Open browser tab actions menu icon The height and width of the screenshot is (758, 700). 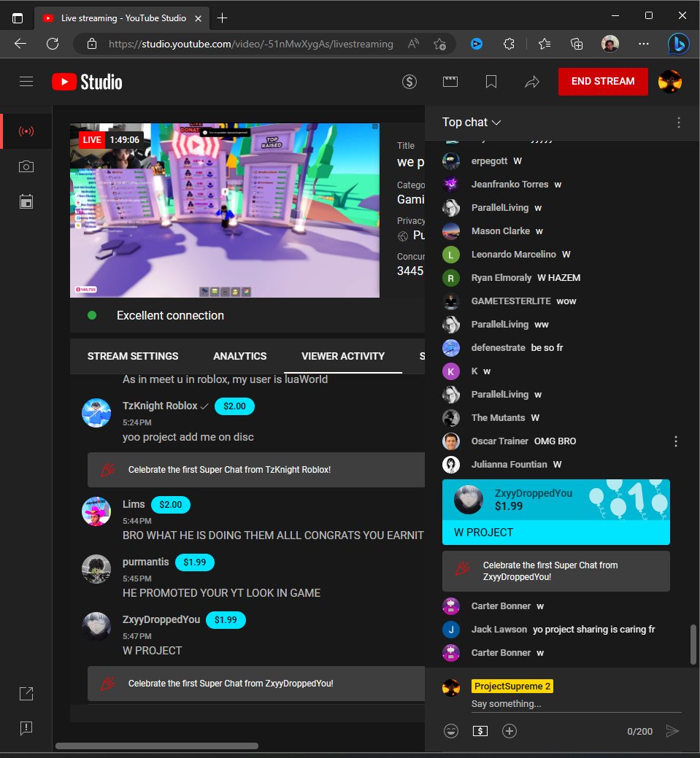coord(18,18)
